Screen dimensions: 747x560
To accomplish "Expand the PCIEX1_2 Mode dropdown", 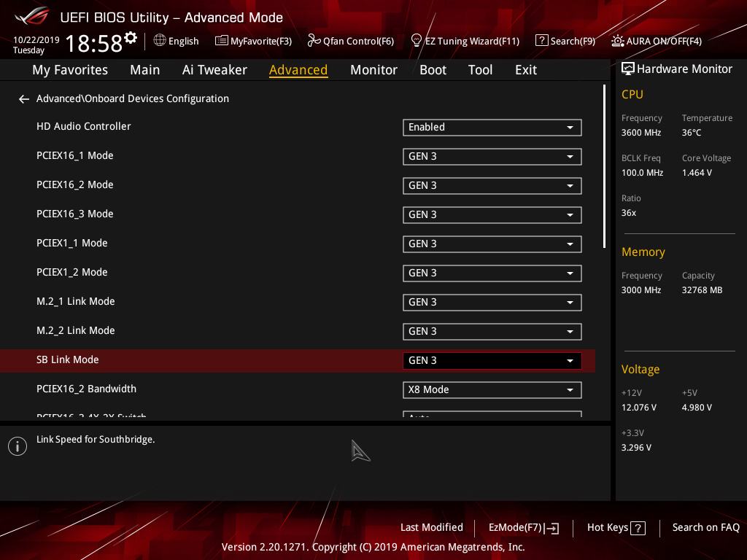I will [x=492, y=273].
